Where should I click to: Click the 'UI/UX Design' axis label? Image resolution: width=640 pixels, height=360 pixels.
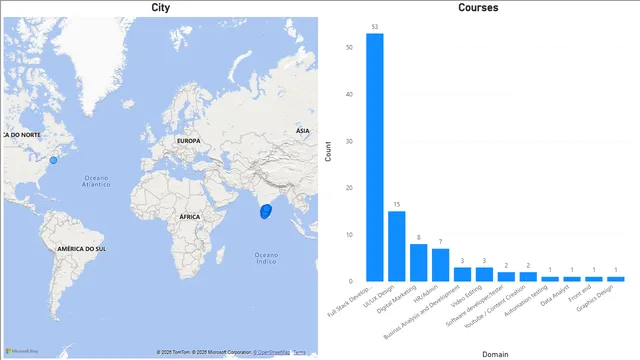pyautogui.click(x=378, y=297)
